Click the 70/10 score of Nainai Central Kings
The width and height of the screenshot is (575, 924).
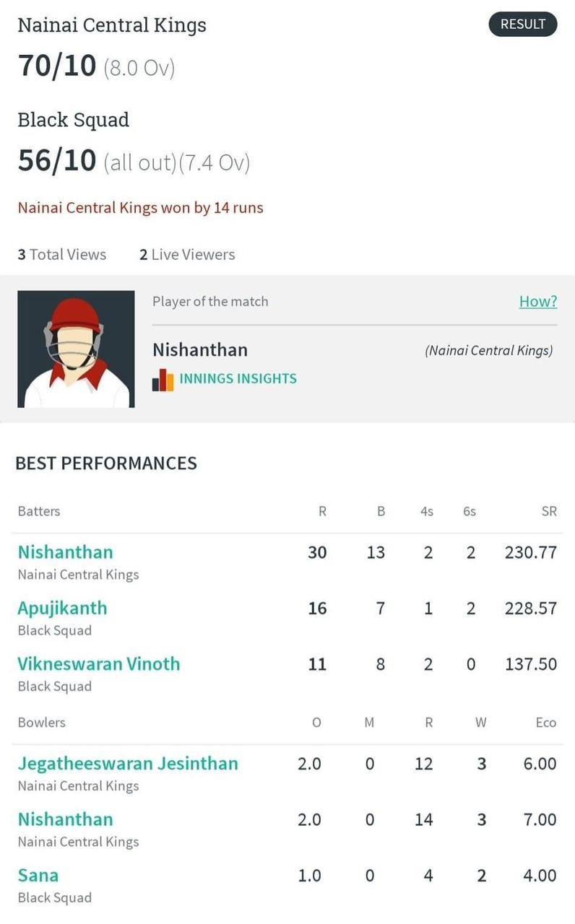pyautogui.click(x=57, y=66)
